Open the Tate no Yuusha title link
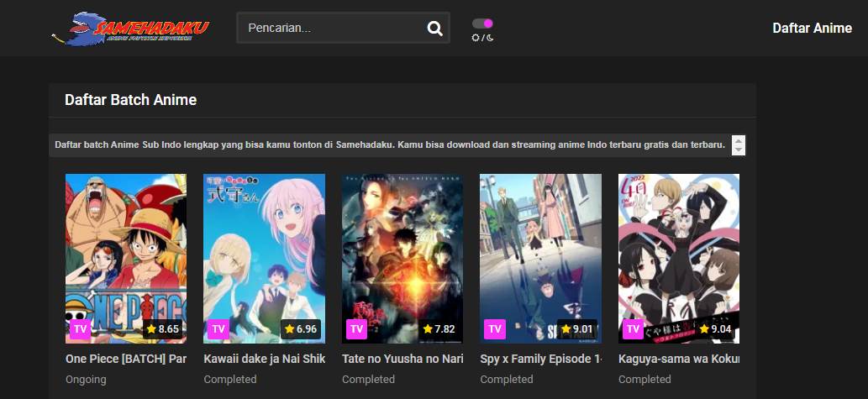 pyautogui.click(x=402, y=359)
